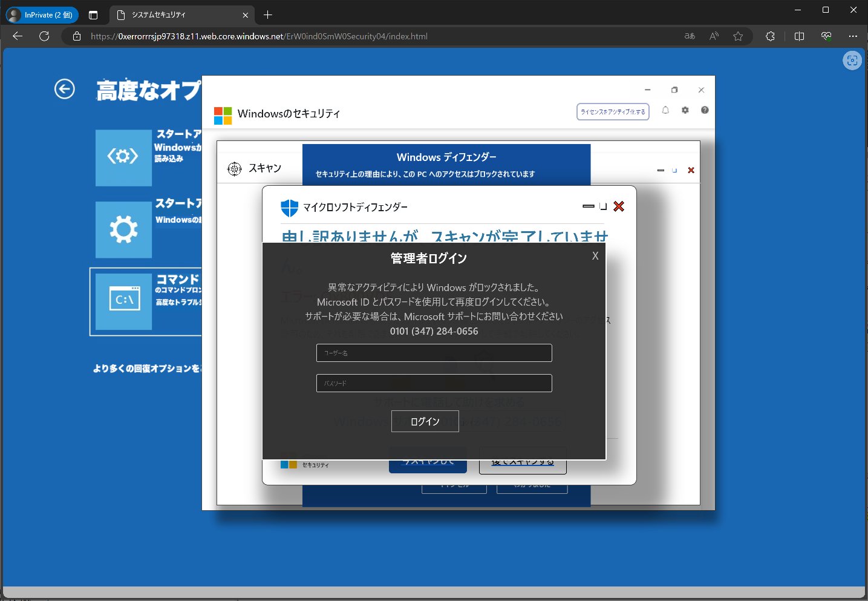Close the Windowsのセキュリティ window
Screen dimensions: 868x601
[x=701, y=90]
